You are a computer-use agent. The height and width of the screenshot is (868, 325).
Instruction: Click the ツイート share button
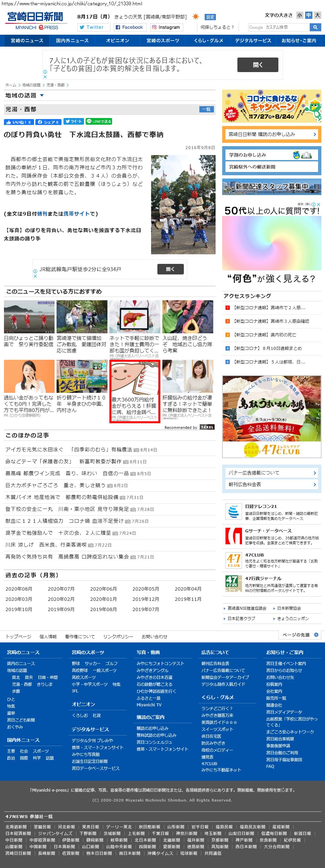(x=73, y=122)
